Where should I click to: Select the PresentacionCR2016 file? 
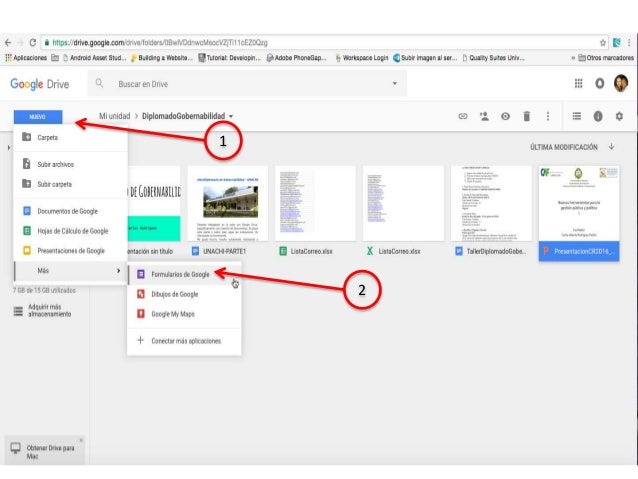579,213
